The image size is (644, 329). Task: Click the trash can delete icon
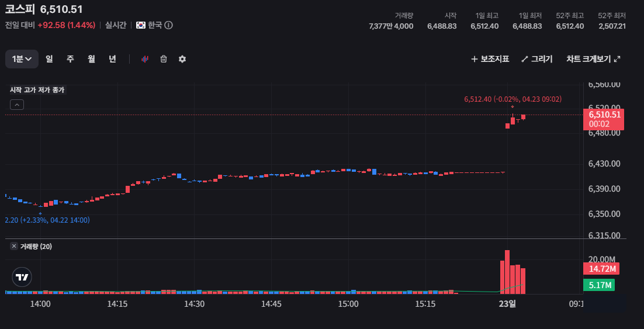point(164,59)
